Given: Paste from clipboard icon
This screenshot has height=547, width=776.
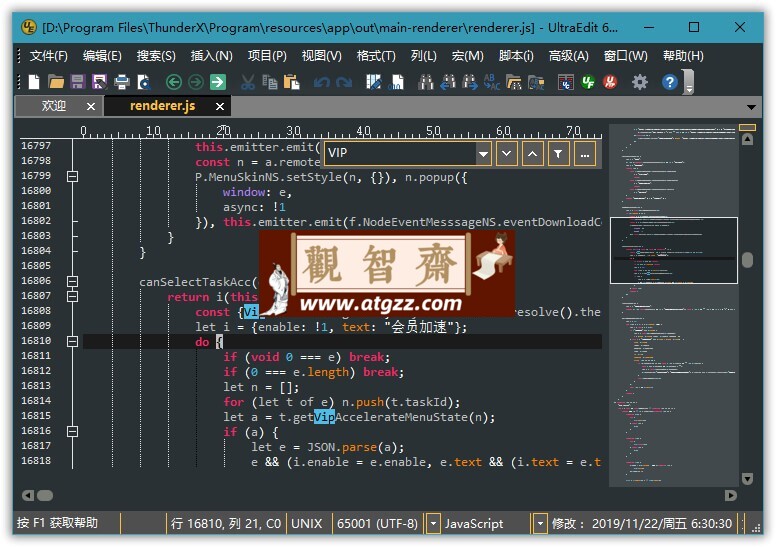Looking at the screenshot, I should point(291,82).
